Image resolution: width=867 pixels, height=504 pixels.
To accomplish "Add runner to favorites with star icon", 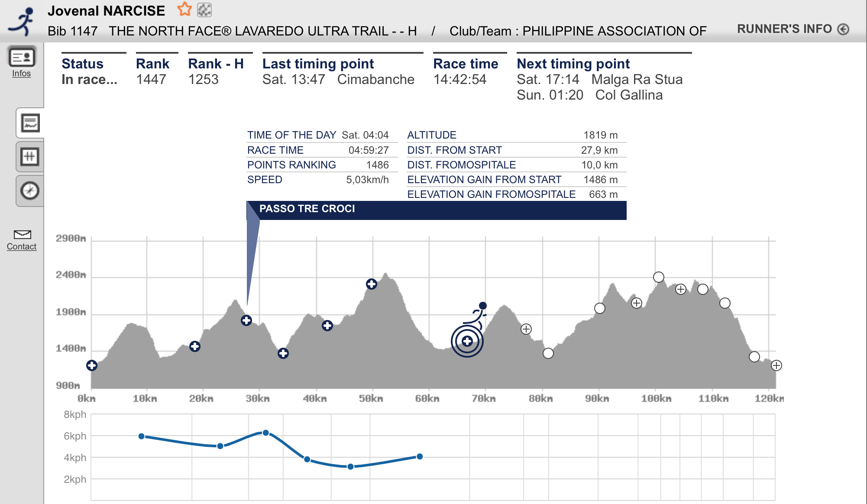I will [184, 9].
